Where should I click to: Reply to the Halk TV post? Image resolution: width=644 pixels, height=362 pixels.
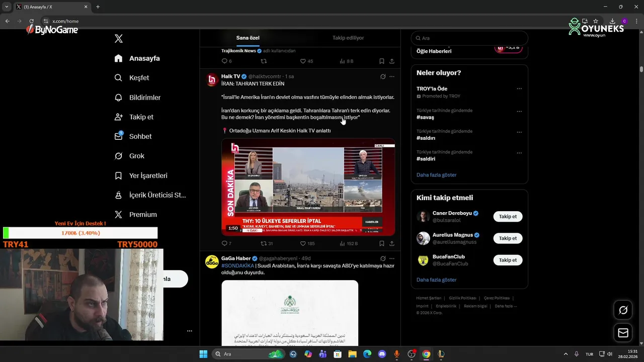point(226,243)
